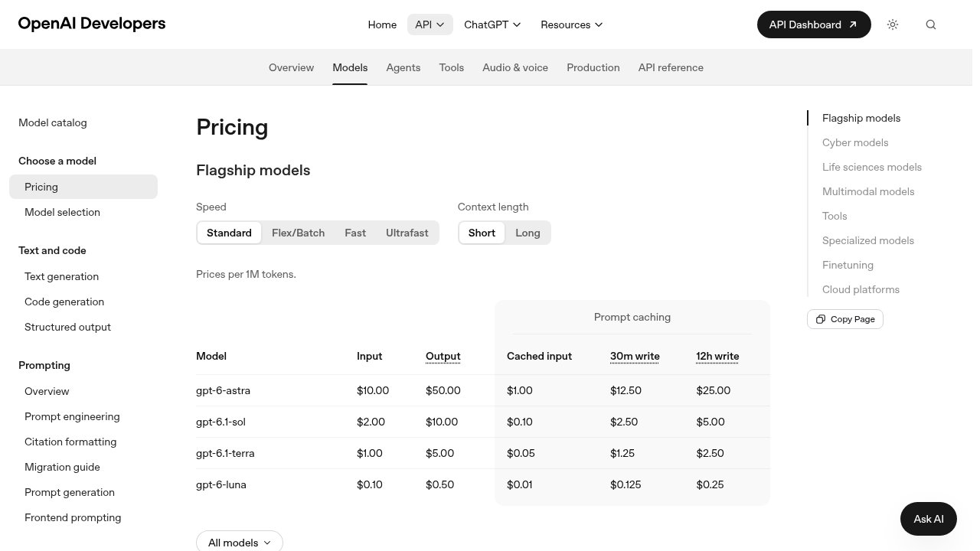Open Code generation sidebar link
This screenshot has height=551, width=980.
64,302
